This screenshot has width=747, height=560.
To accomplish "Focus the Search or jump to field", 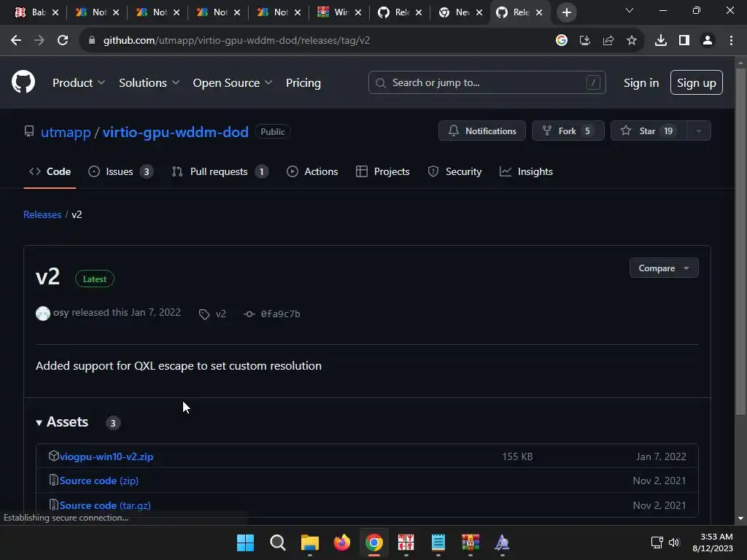I will [x=487, y=82].
